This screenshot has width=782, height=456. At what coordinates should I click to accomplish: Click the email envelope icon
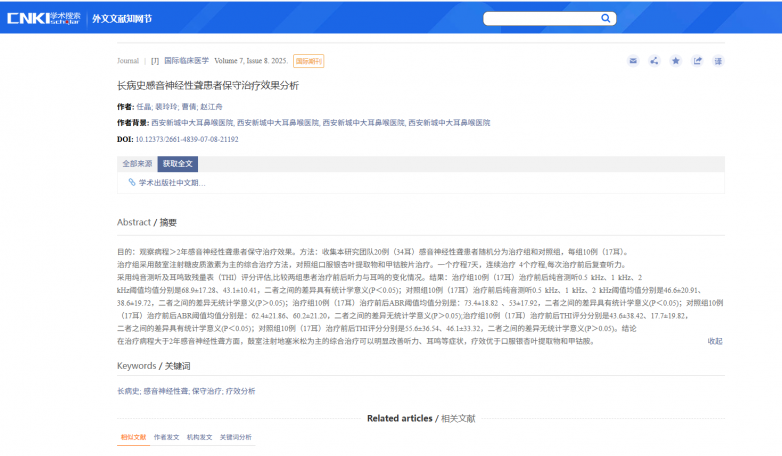pos(633,61)
